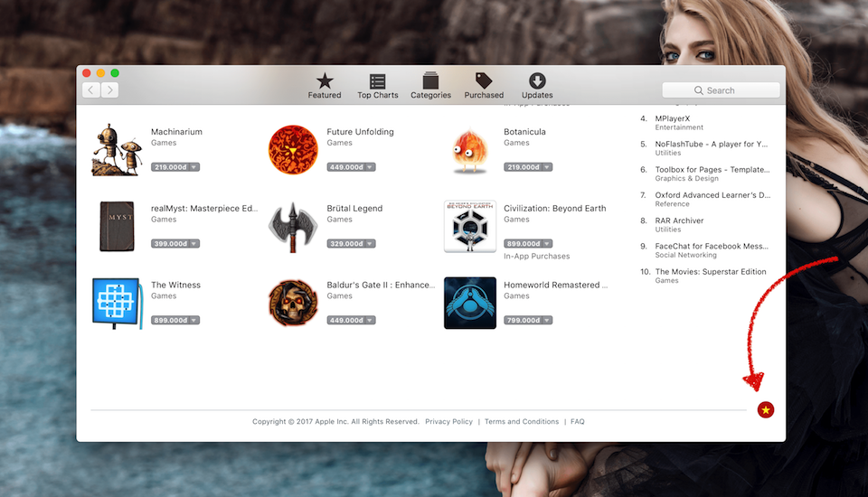Minimize the App Store window
Screen dimensions: 868x497
[100, 73]
